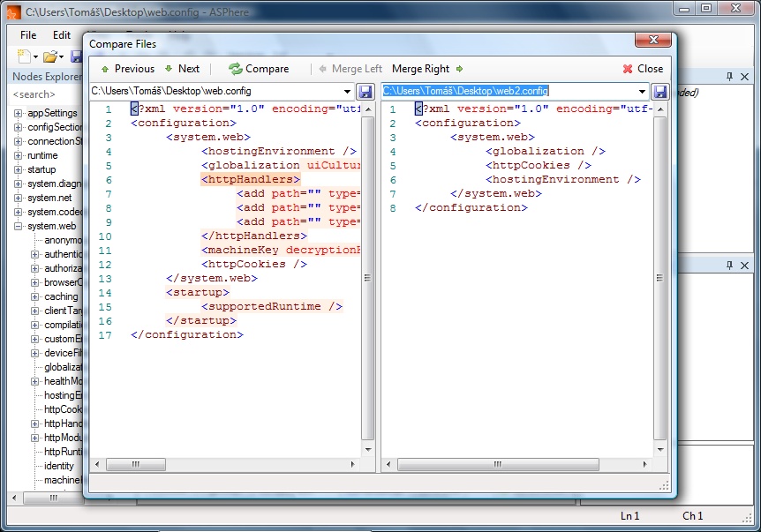Close the lower right panel of main window

pos(744,265)
